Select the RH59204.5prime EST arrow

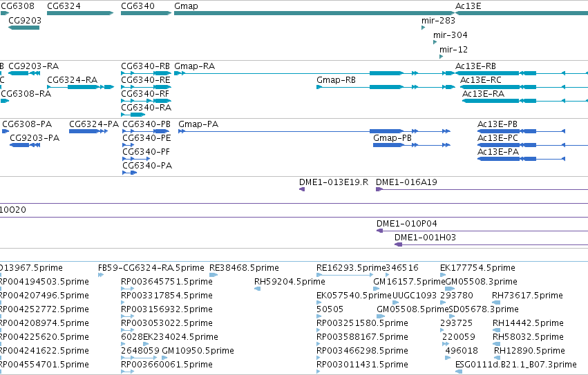pos(257,289)
